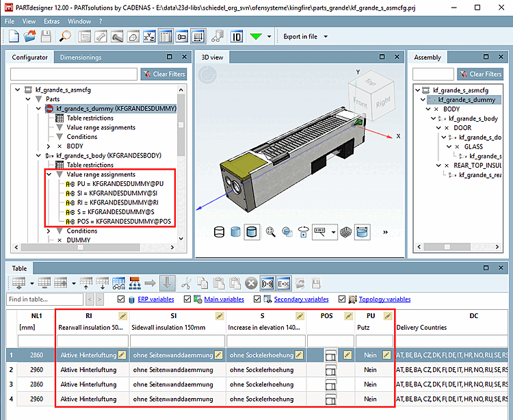513x420 pixels.
Task: Click the red X delete icon in table toolbar
Action: (x=251, y=282)
